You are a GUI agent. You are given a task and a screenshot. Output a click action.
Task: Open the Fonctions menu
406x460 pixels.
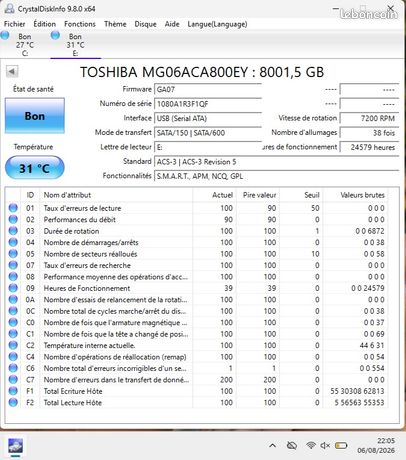tap(80, 24)
